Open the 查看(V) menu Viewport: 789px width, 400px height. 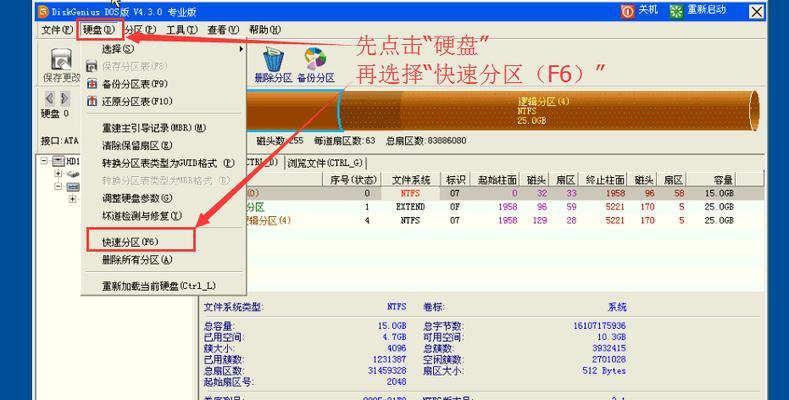tap(223, 30)
